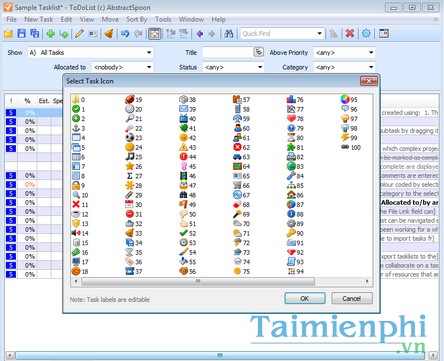The width and height of the screenshot is (444, 361).
Task: Open the Sort By menu
Action: coord(137,19)
